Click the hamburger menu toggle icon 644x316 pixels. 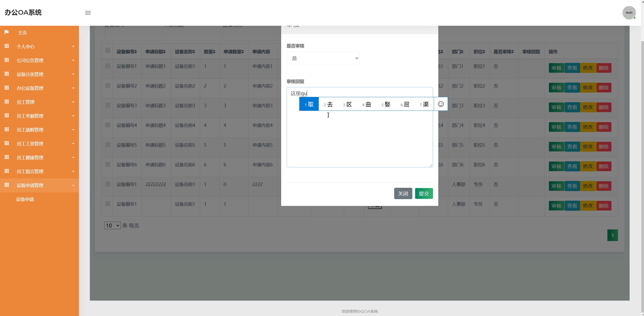pos(88,13)
